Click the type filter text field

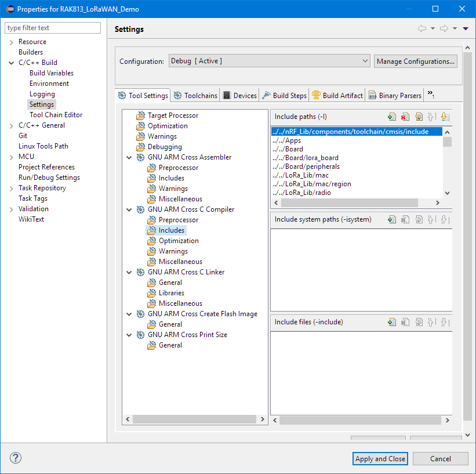click(53, 28)
